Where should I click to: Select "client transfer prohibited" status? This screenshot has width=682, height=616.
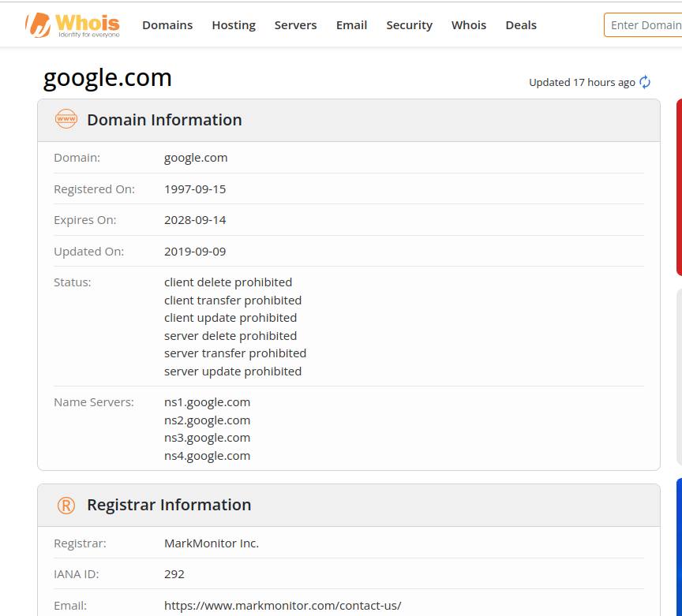[x=233, y=300]
